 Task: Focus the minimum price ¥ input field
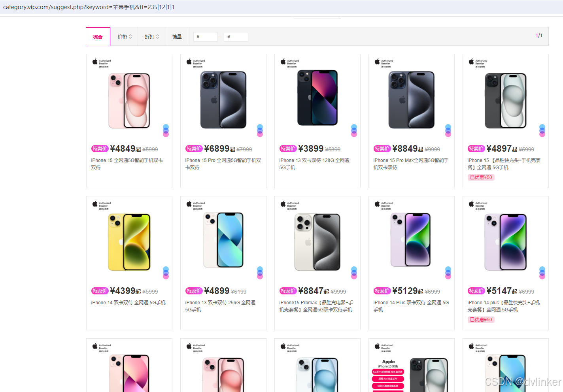point(206,37)
